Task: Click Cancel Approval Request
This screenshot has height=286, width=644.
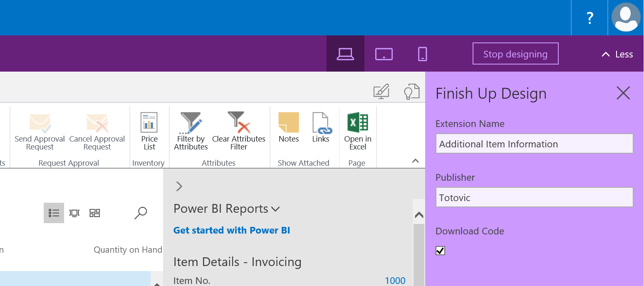Action: pos(97,132)
